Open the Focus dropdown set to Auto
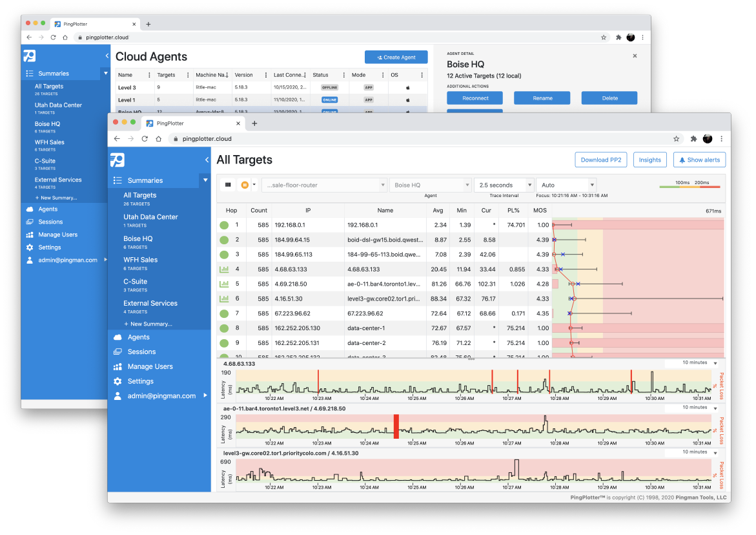This screenshot has width=756, height=535. [567, 185]
